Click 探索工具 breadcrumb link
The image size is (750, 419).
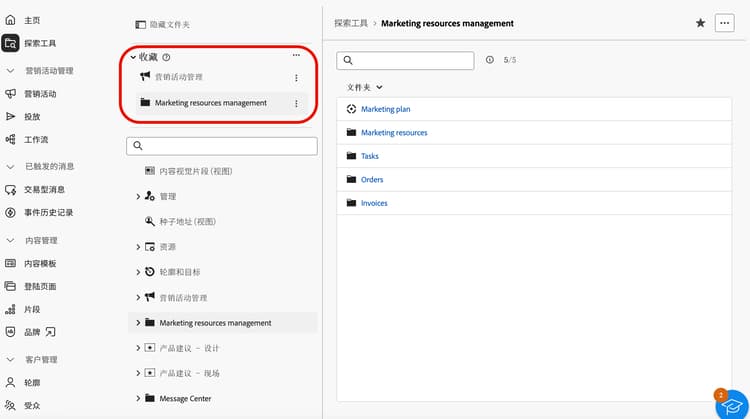click(x=351, y=23)
